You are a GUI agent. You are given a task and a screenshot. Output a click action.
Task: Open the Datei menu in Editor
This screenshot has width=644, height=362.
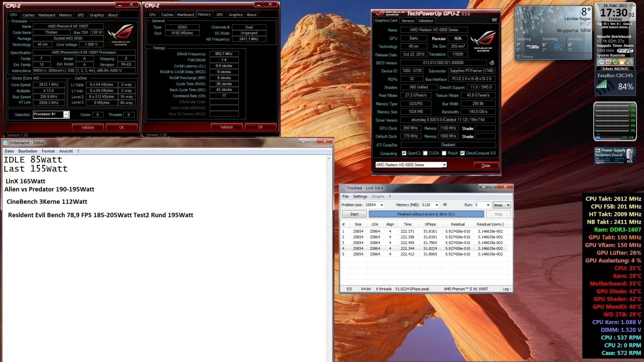(x=9, y=151)
